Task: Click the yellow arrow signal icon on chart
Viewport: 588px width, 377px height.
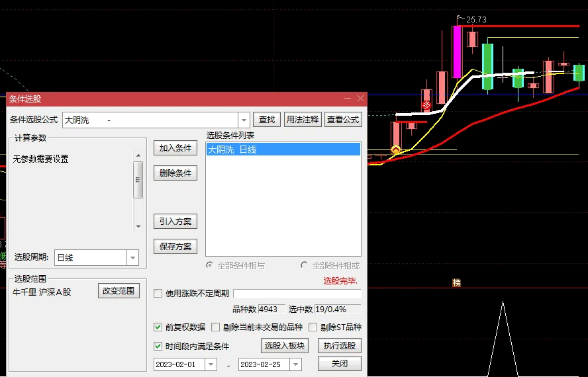Action: pos(395,150)
